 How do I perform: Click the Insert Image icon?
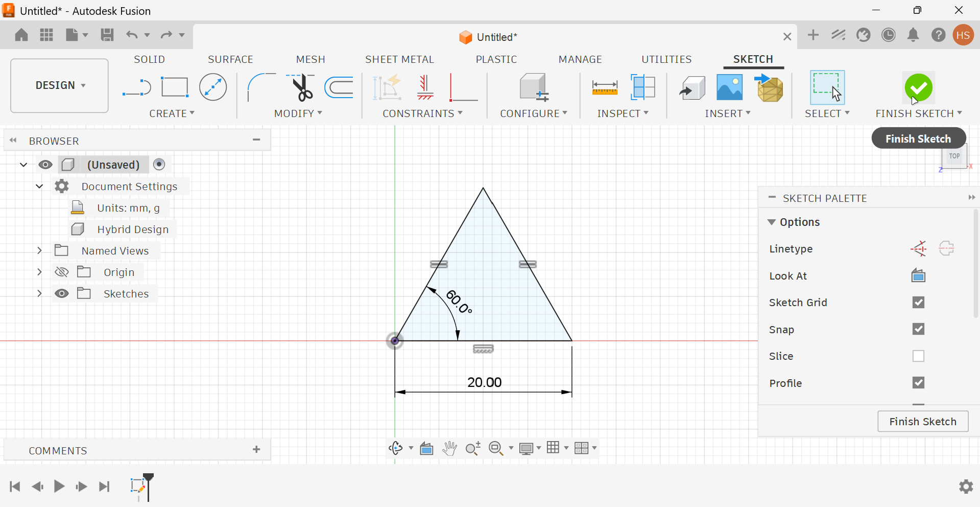coord(729,87)
